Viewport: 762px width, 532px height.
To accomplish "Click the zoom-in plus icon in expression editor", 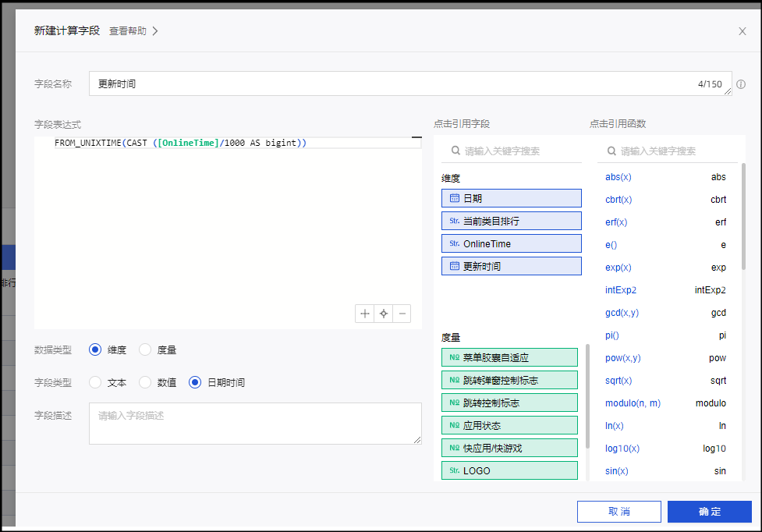I will pos(364,314).
